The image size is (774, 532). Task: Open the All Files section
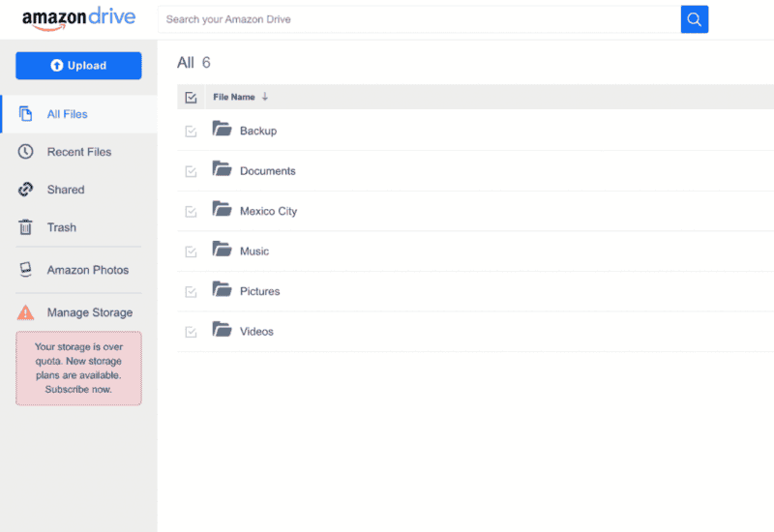click(x=79, y=114)
